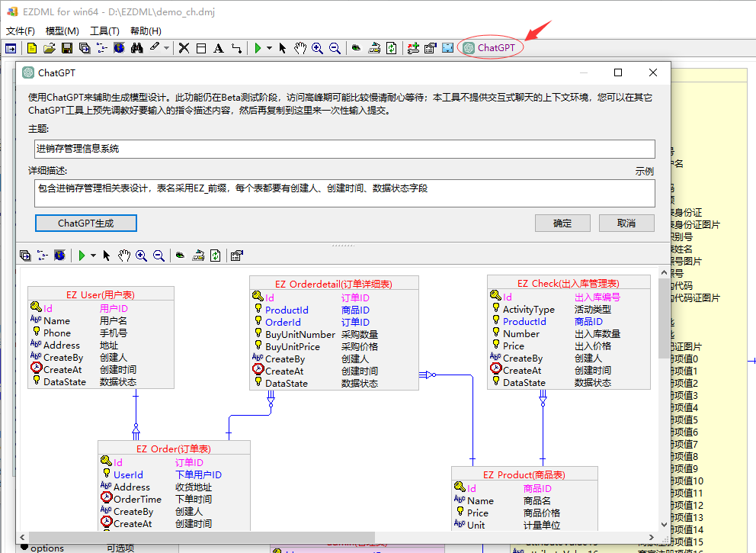Open the 工具(T) menu
The image size is (756, 553).
click(x=104, y=31)
